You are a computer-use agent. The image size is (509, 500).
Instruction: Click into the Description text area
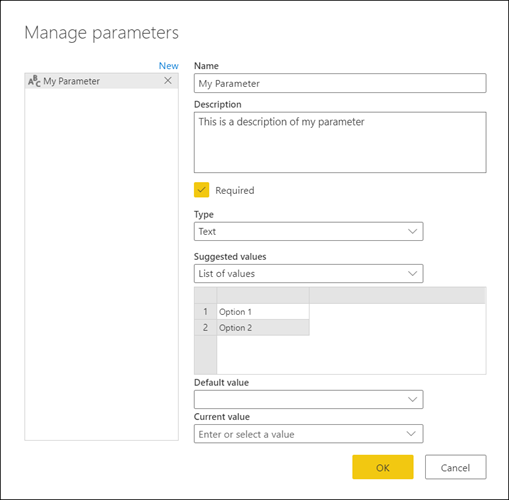340,142
